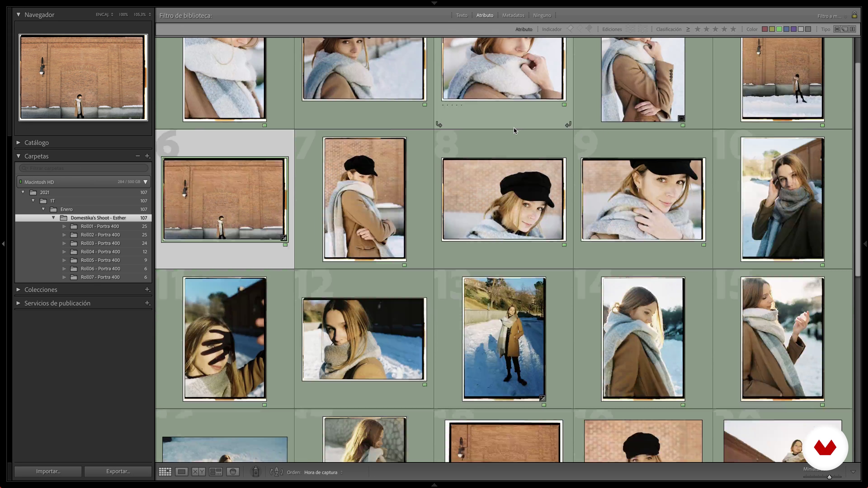This screenshot has width=868, height=488.
Task: Switch to Grid view in toolbar
Action: [165, 472]
